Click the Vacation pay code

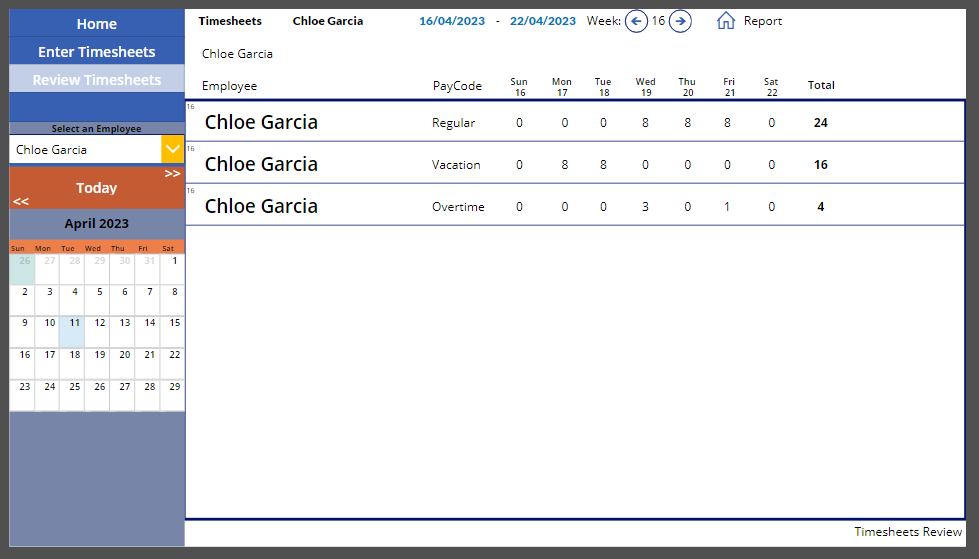tap(456, 165)
